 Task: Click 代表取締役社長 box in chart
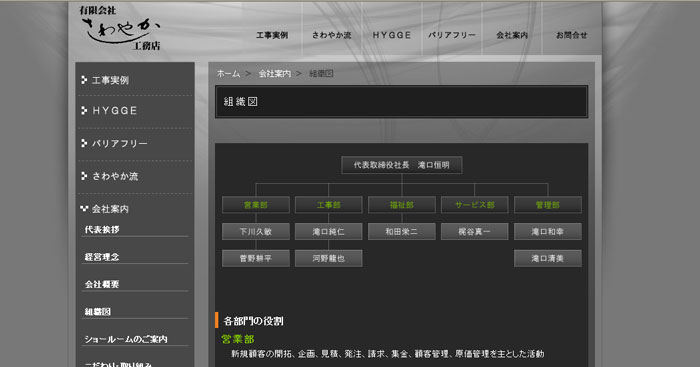(x=402, y=165)
